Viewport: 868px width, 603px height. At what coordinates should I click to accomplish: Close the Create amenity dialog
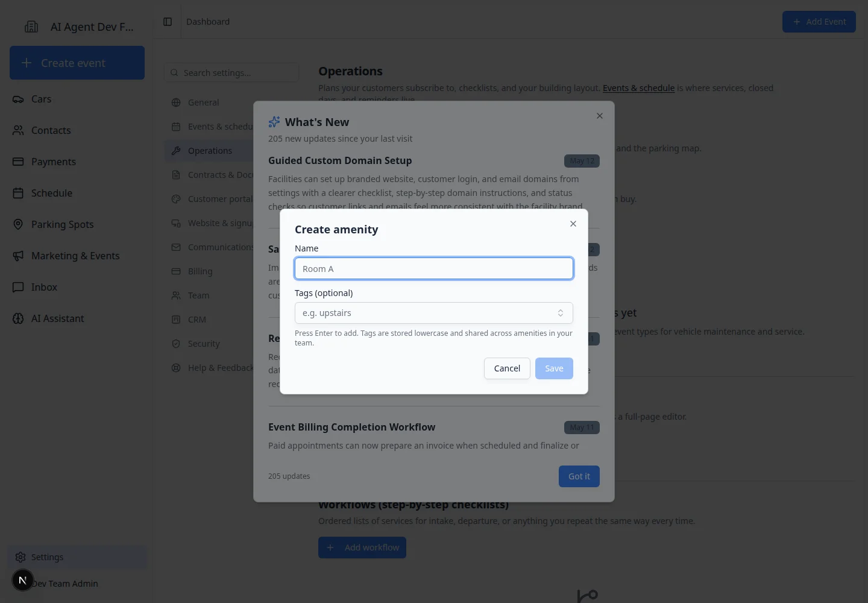pos(573,224)
